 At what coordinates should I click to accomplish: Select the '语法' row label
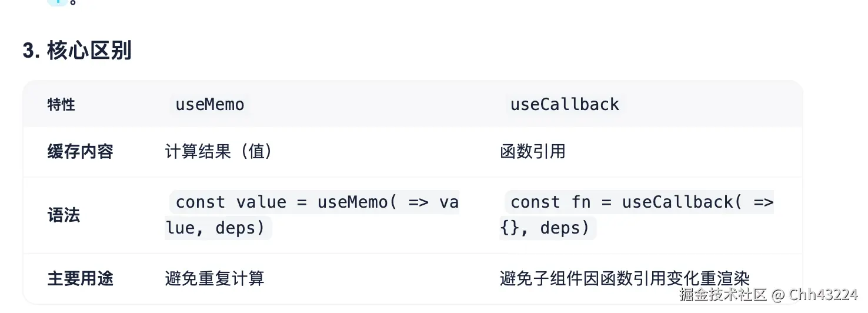click(64, 215)
